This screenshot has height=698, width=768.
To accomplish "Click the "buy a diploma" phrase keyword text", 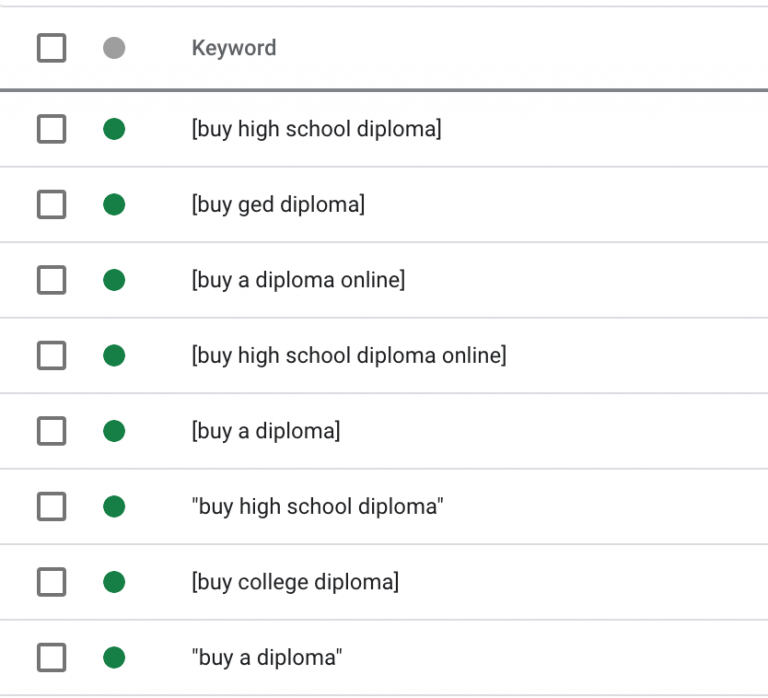I will point(267,658).
